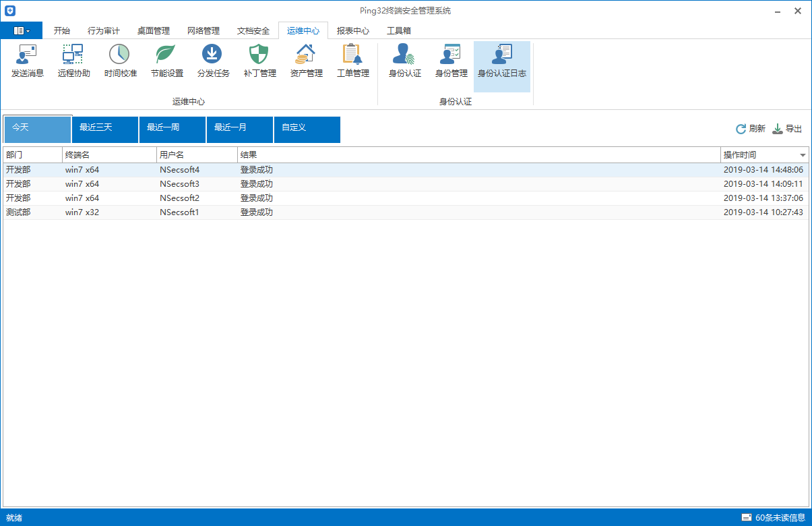Screen dimensions: 812x526
Task: Sort by the 终端名 column header
Action: click(x=109, y=155)
